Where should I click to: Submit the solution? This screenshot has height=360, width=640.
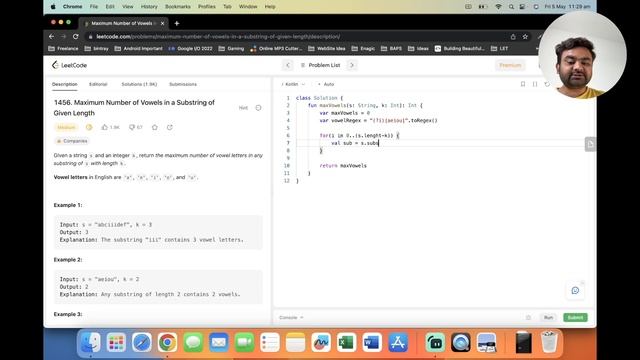575,317
